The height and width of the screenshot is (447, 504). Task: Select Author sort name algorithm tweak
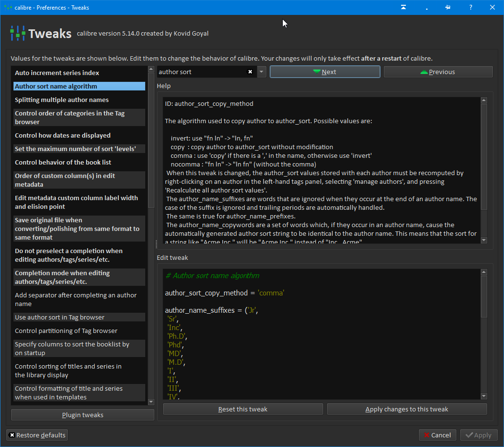(x=79, y=86)
